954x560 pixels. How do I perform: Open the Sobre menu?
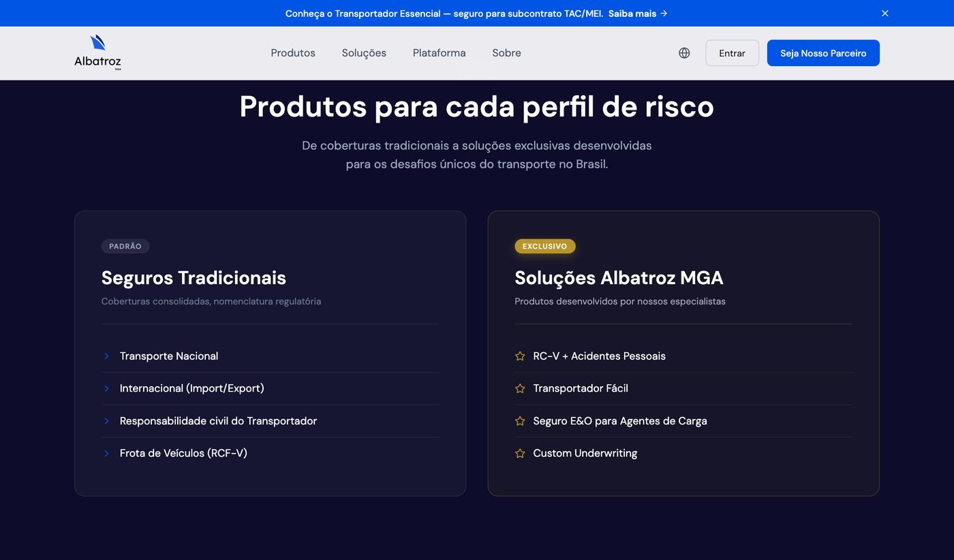tap(506, 53)
